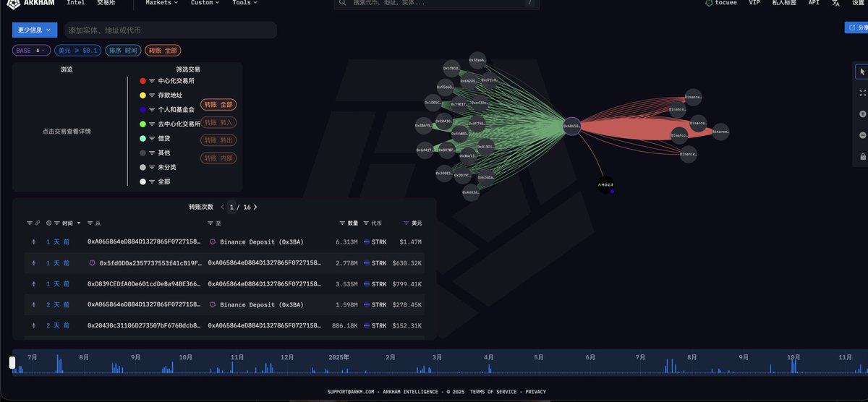Open the VIP nav item
The width and height of the screenshot is (868, 402).
pos(754,3)
